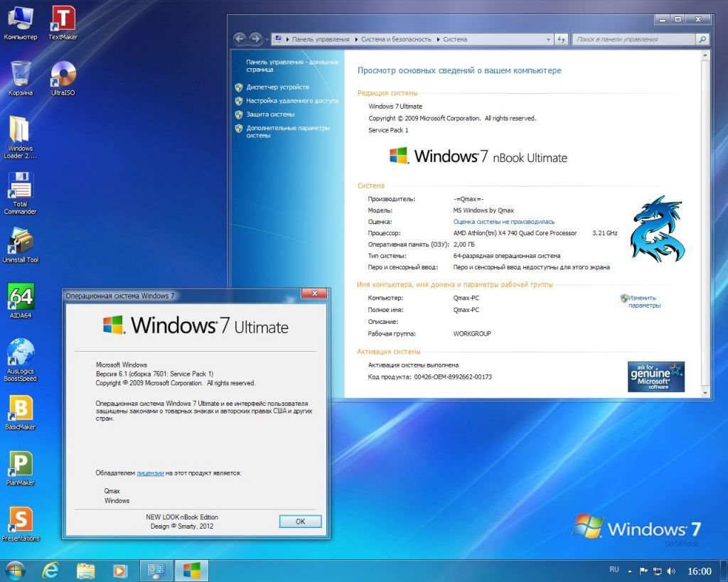Viewport: 728px width, 582px height.
Task: Open Диспетчер устройств in the sidebar
Action: (277, 87)
